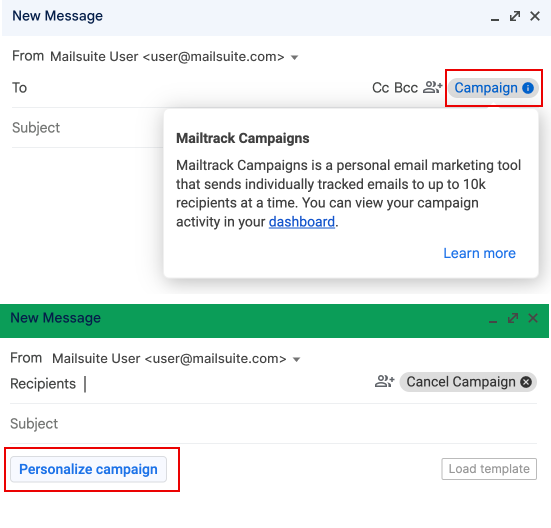551x528 pixels.
Task: Click the upper New Message title text
Action: click(58, 16)
